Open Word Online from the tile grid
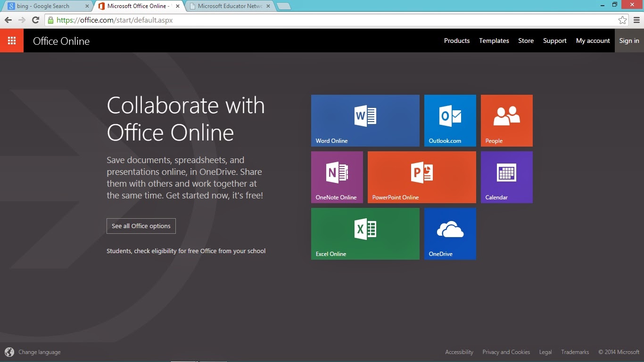This screenshot has height=362, width=644. [365, 120]
